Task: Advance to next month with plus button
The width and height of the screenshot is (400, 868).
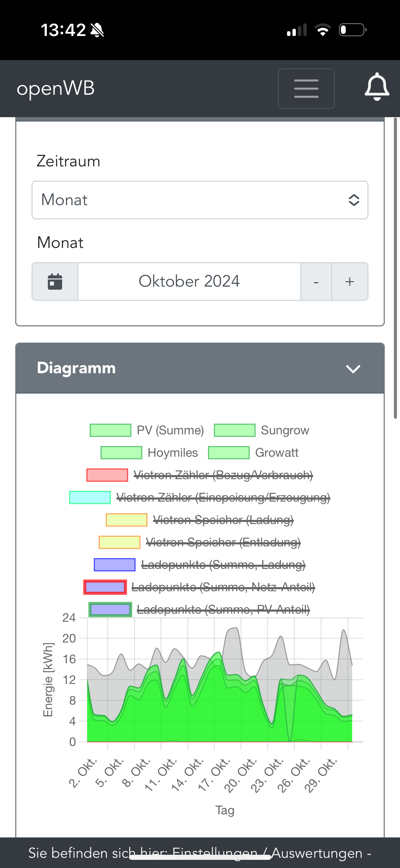Action: (350, 282)
